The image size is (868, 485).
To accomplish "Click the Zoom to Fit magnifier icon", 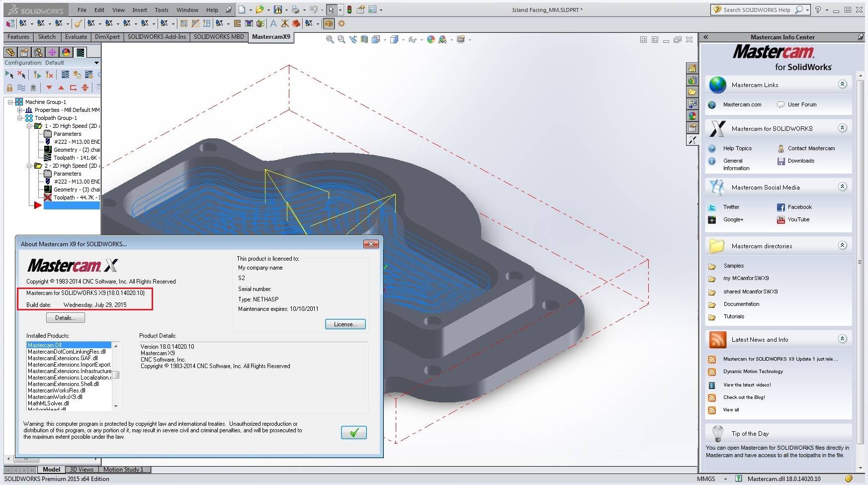I will point(330,39).
